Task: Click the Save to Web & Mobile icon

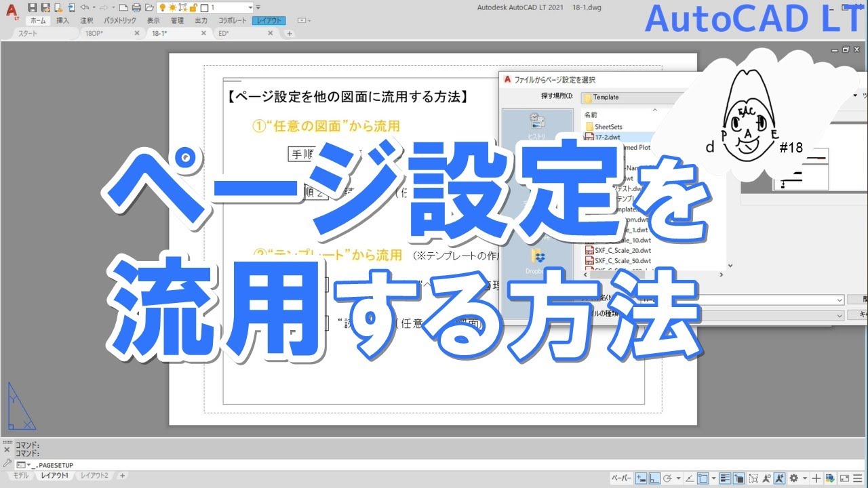Action: (72, 7)
